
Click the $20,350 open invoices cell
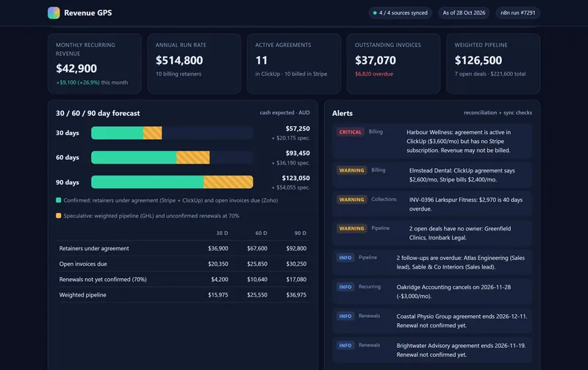(218, 264)
